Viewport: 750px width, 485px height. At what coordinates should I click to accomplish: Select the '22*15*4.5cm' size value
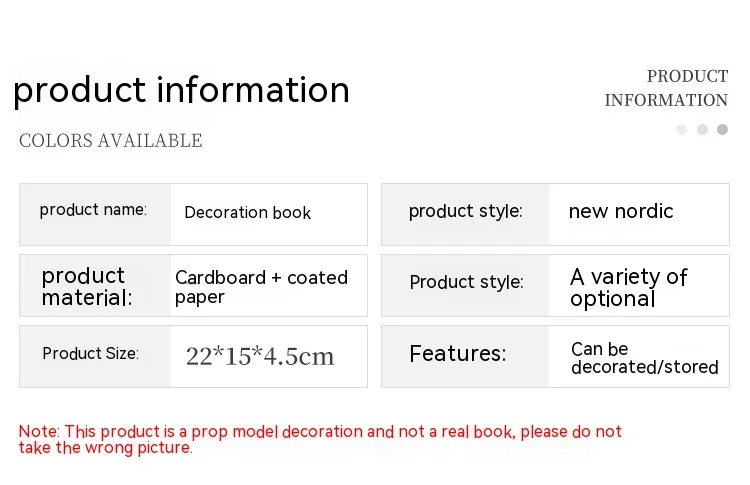coord(260,356)
